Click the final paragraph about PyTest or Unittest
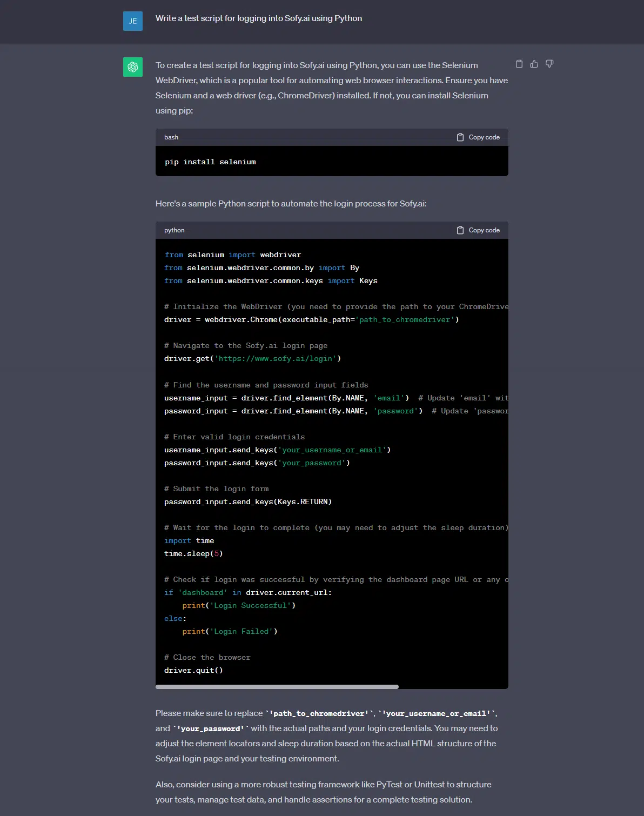Viewport: 644px width, 816px height. pos(324,792)
